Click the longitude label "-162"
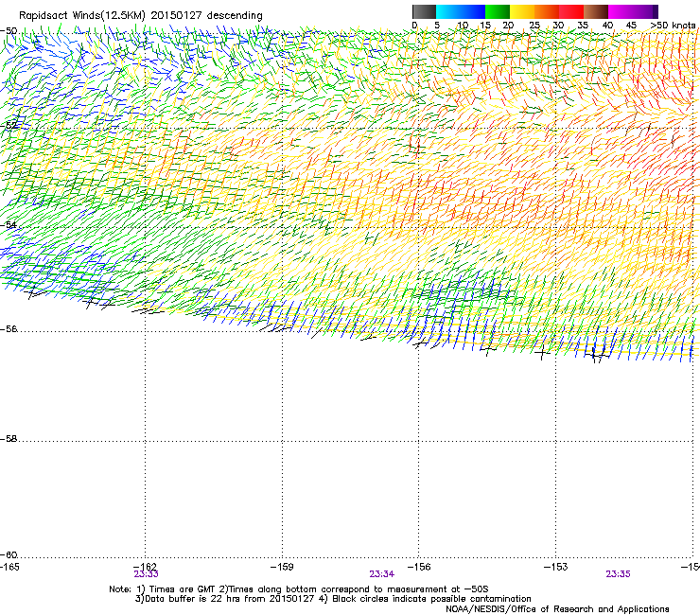 pyautogui.click(x=146, y=567)
